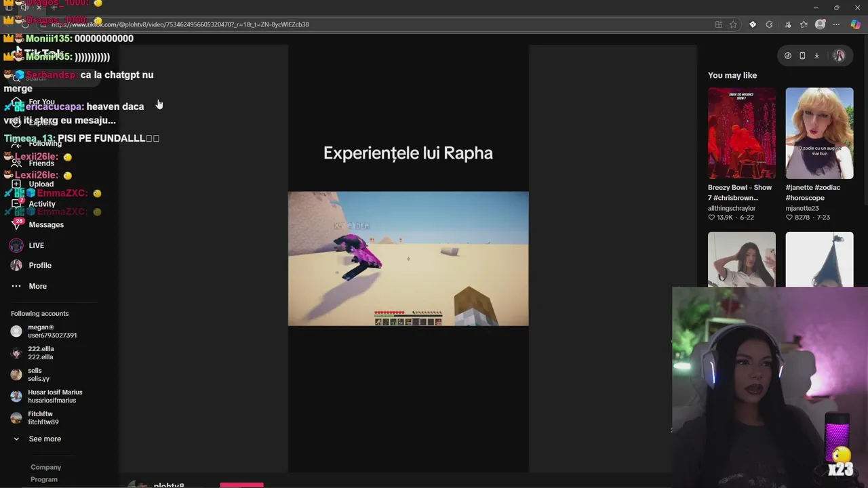The image size is (868, 488).
Task: Open the favorites list icon
Action: [x=804, y=24]
